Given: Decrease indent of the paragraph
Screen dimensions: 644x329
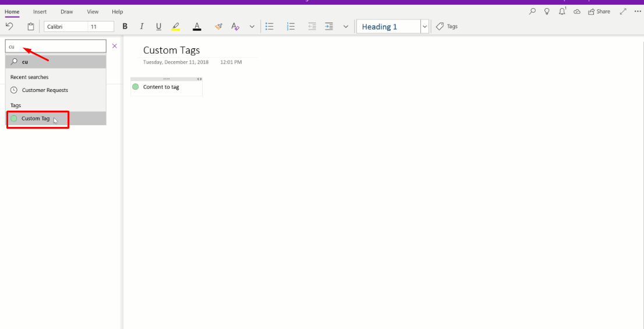Looking at the screenshot, I should [312, 27].
